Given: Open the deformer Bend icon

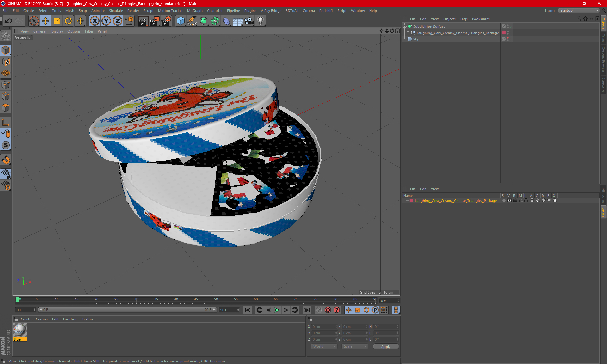Looking at the screenshot, I should pyautogui.click(x=226, y=21).
